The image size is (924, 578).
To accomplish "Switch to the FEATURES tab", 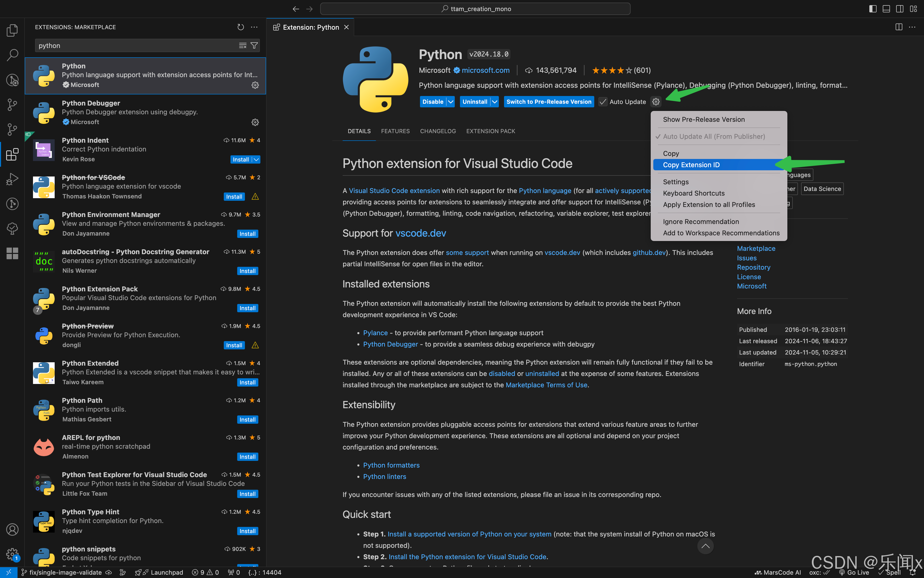I will coord(395,131).
